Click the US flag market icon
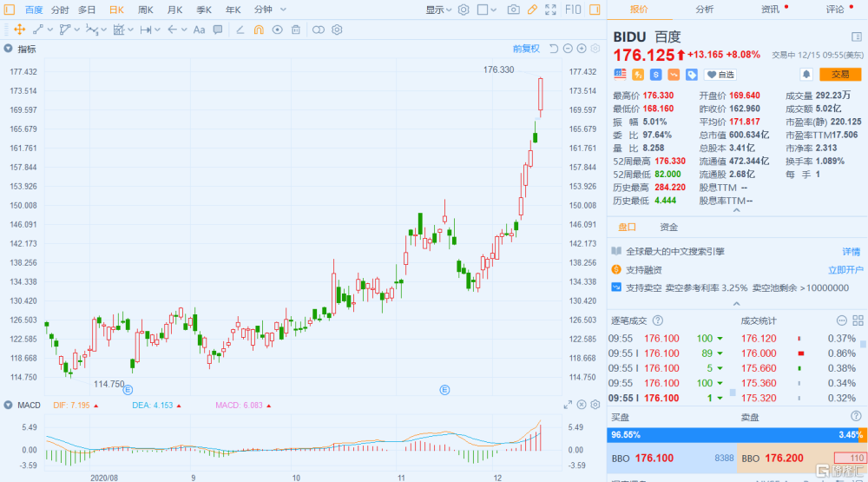Image resolution: width=868 pixels, height=482 pixels. tap(620, 74)
